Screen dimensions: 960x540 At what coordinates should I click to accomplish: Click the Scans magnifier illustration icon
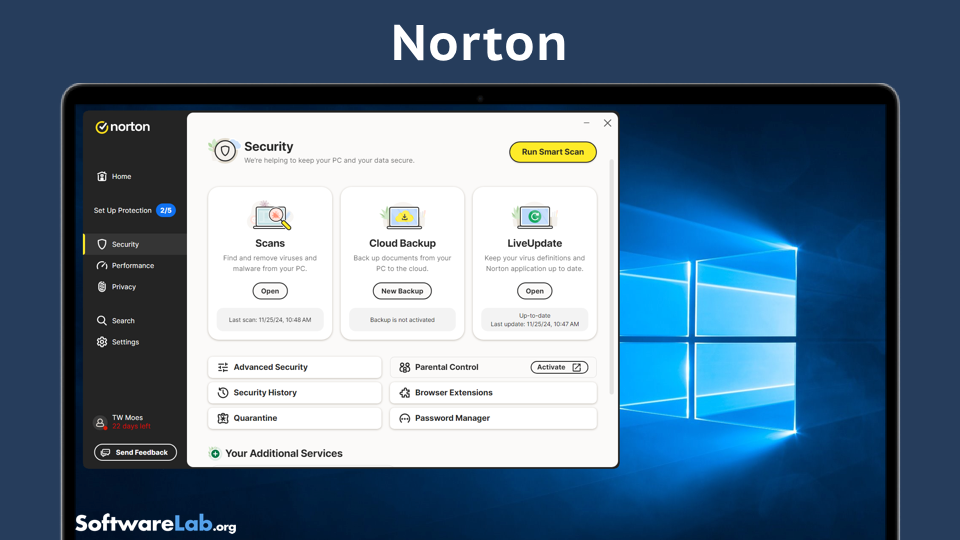coord(270,217)
